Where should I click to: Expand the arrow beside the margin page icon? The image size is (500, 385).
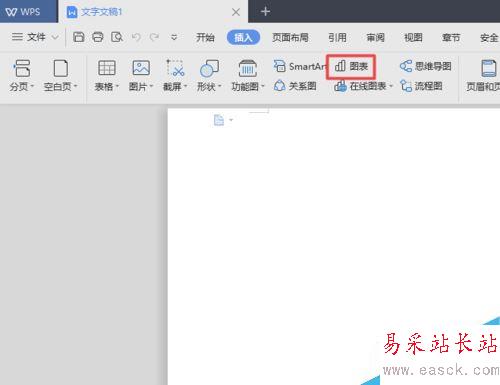tap(231, 120)
